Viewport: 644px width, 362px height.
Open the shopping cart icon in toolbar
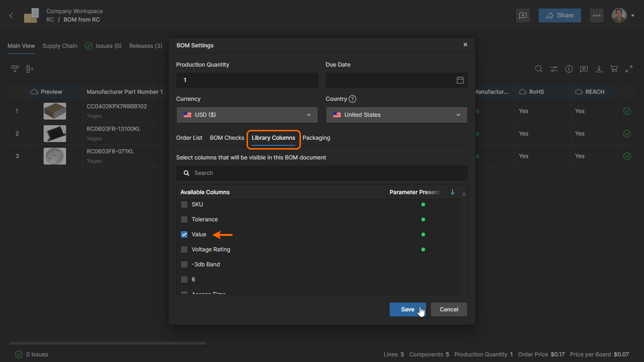(614, 69)
